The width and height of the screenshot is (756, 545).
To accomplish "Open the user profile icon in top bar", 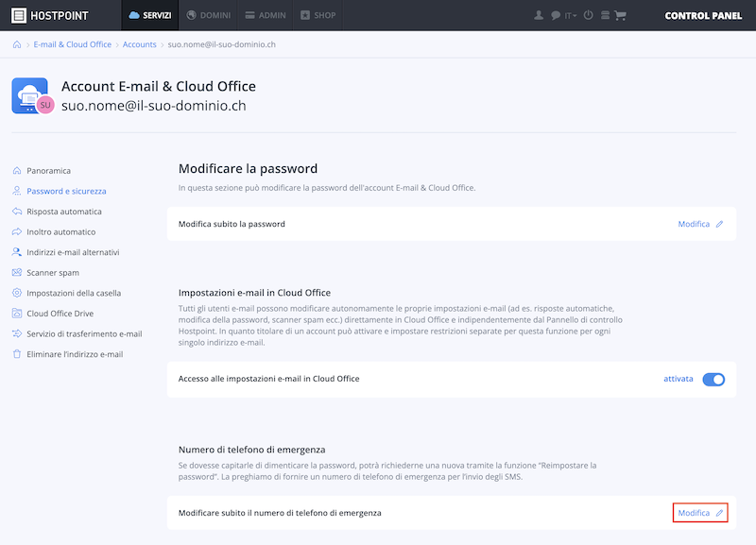I will (539, 15).
